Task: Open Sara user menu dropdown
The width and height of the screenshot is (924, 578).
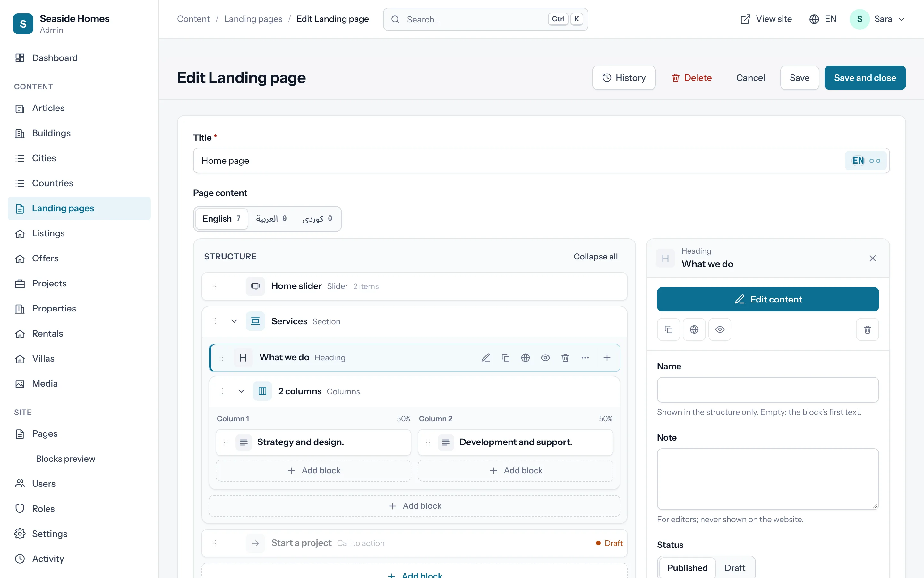Action: click(877, 19)
